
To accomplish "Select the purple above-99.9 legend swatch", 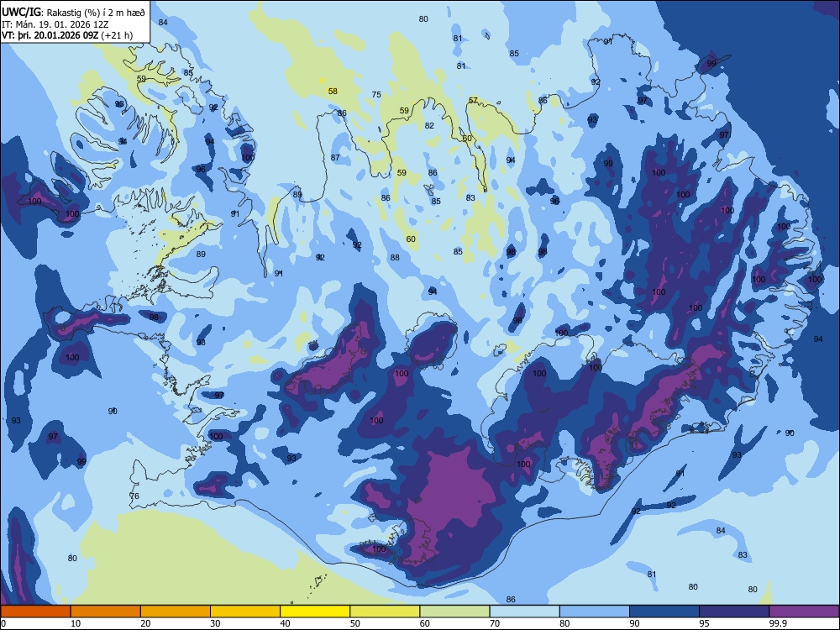I will coord(804,612).
